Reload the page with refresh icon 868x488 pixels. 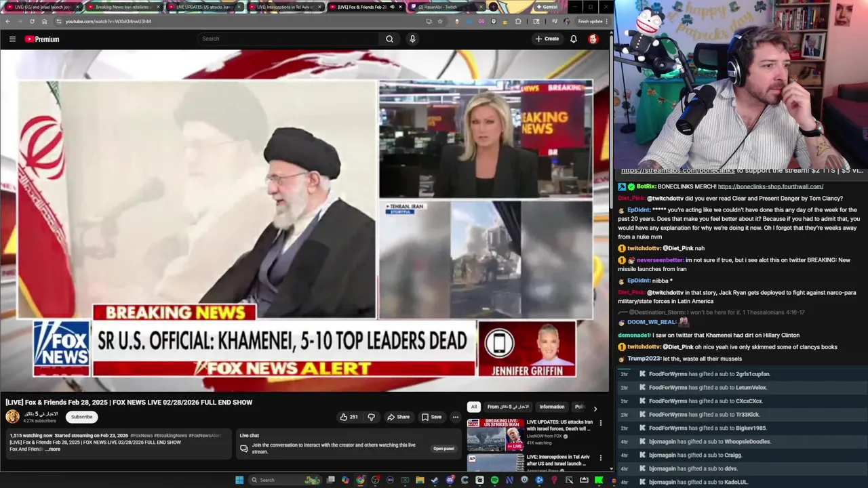pos(32,21)
